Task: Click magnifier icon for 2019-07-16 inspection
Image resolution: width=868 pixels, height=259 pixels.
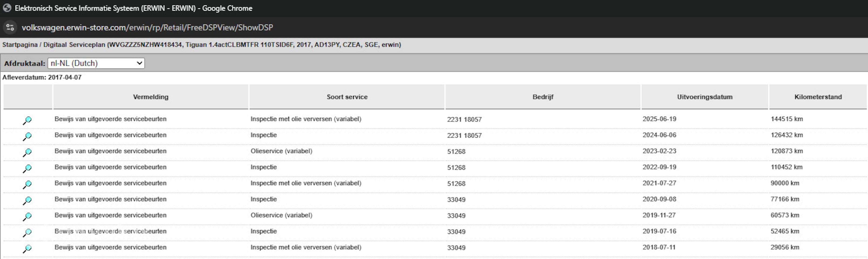Action: click(x=27, y=232)
